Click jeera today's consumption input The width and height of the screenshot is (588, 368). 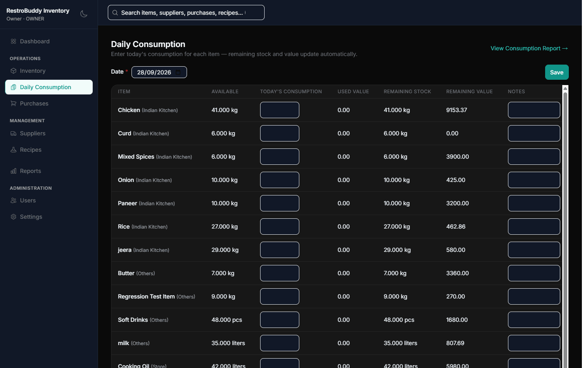(280, 250)
